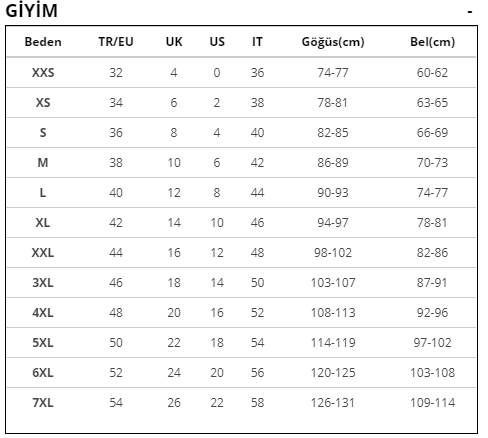The height and width of the screenshot is (438, 488).
Task: Click the UK column header
Action: 174,42
